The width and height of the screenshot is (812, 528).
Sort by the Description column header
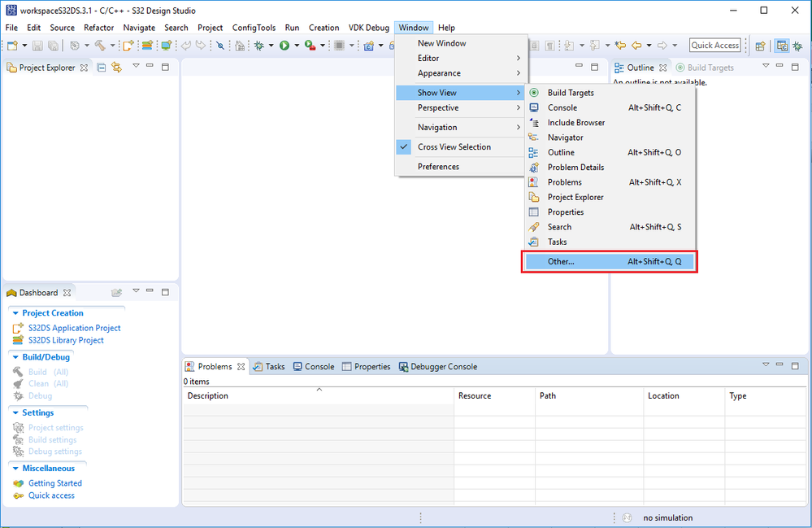(319, 396)
